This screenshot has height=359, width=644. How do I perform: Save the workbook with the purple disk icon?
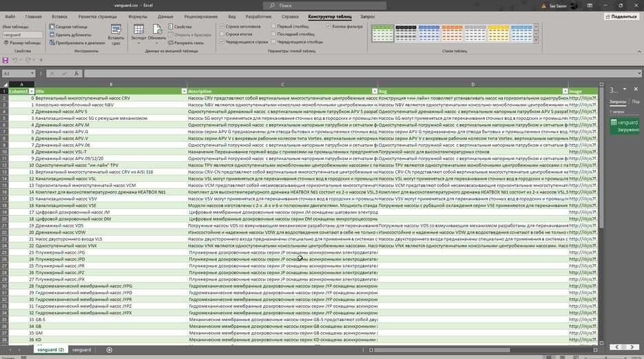click(x=6, y=61)
